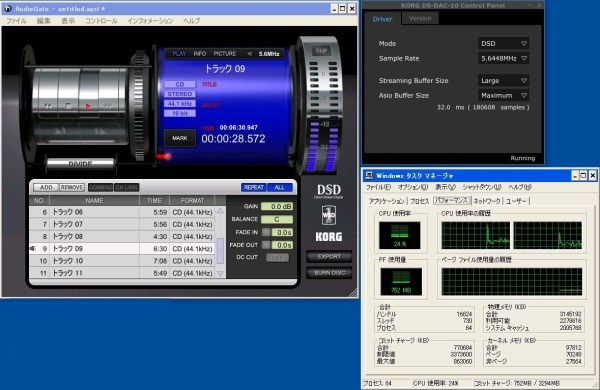This screenshot has width=600, height=390.
Task: Click the speaker icon beside 5.6MHz
Action: pos(250,54)
